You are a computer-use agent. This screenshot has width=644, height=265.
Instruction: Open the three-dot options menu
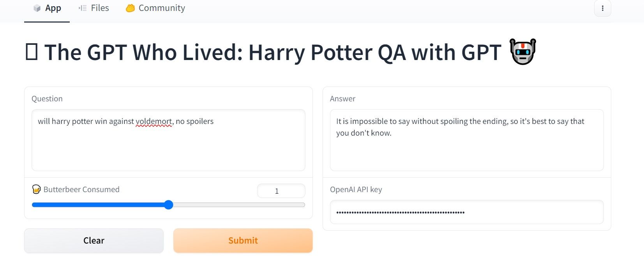tap(602, 8)
